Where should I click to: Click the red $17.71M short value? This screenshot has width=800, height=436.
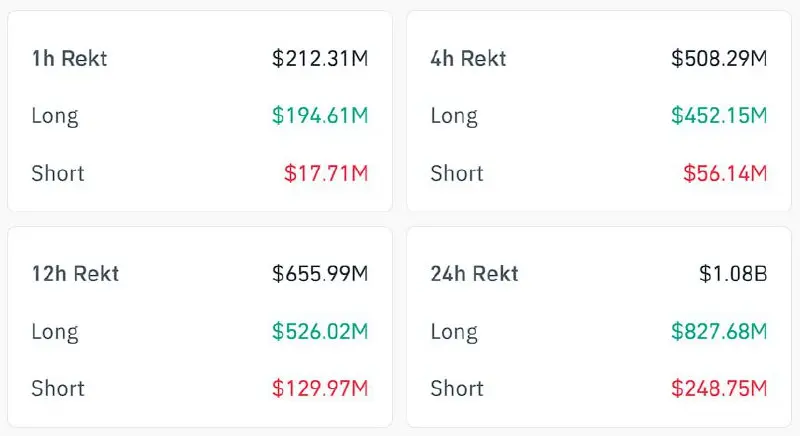point(326,173)
